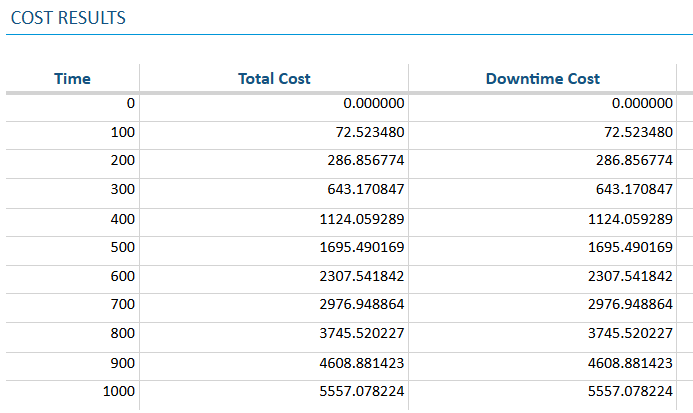Select Total Cost value 4608.881423
693x413 pixels.
click(362, 363)
